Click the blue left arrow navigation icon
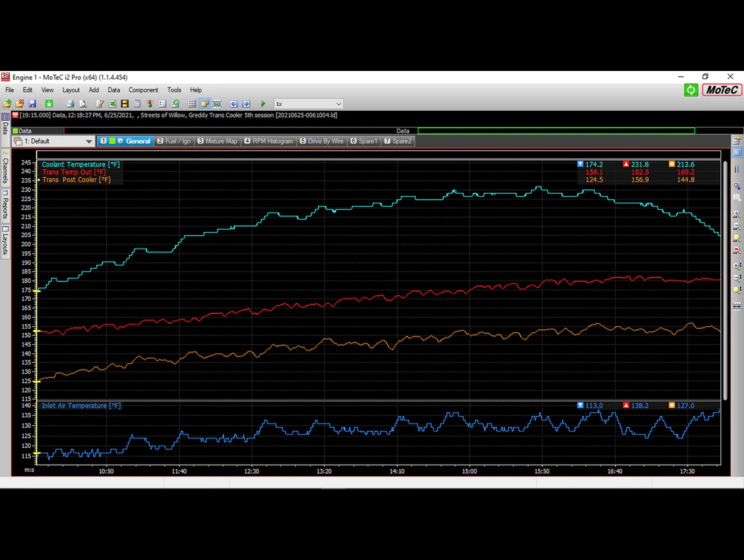 [x=234, y=104]
